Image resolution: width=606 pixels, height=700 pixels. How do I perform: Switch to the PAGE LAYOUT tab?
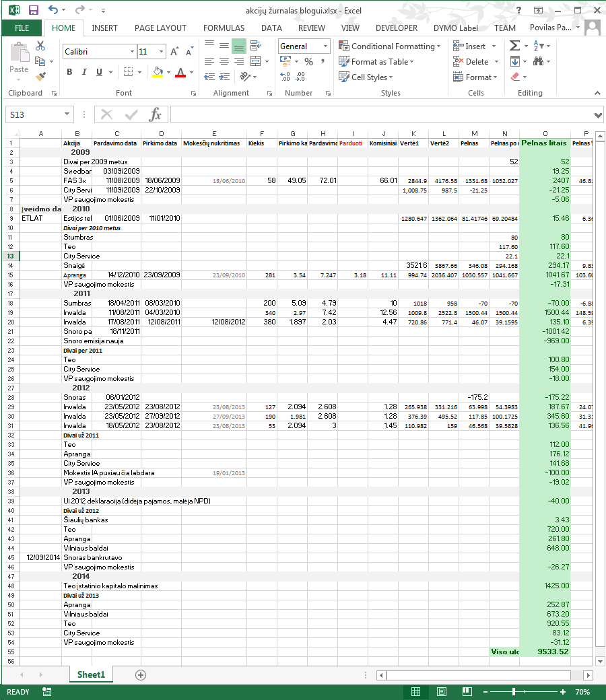tap(160, 28)
